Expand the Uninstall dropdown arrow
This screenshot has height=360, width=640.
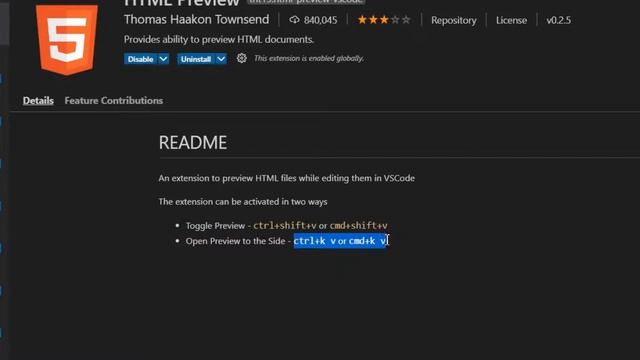221,59
